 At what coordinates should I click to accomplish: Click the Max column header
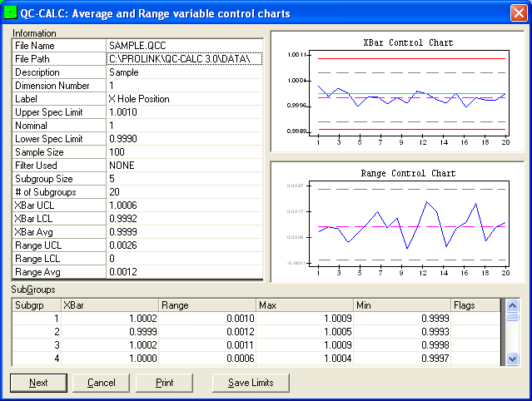tap(305, 305)
